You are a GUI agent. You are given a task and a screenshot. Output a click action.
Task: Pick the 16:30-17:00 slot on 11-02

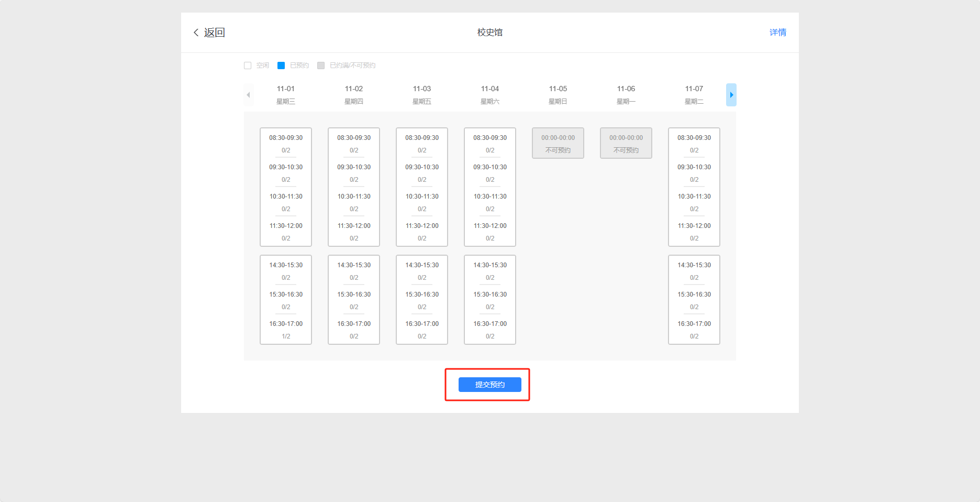coord(354,330)
